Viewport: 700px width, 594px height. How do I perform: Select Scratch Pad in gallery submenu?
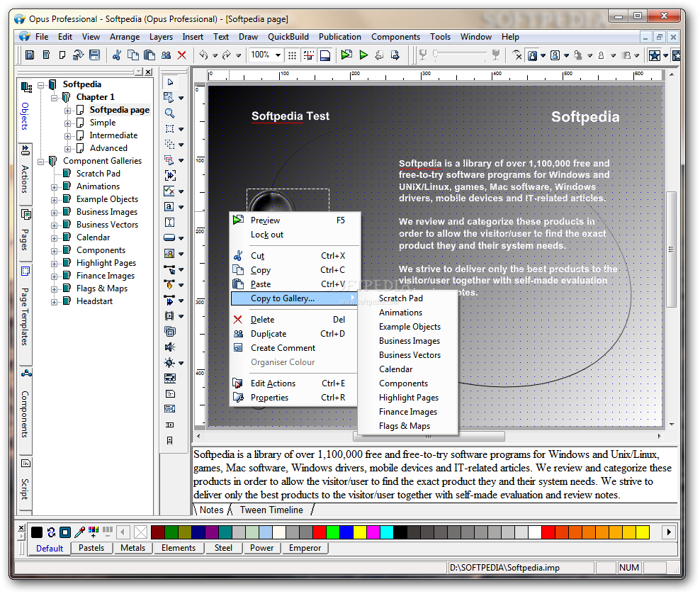(400, 298)
